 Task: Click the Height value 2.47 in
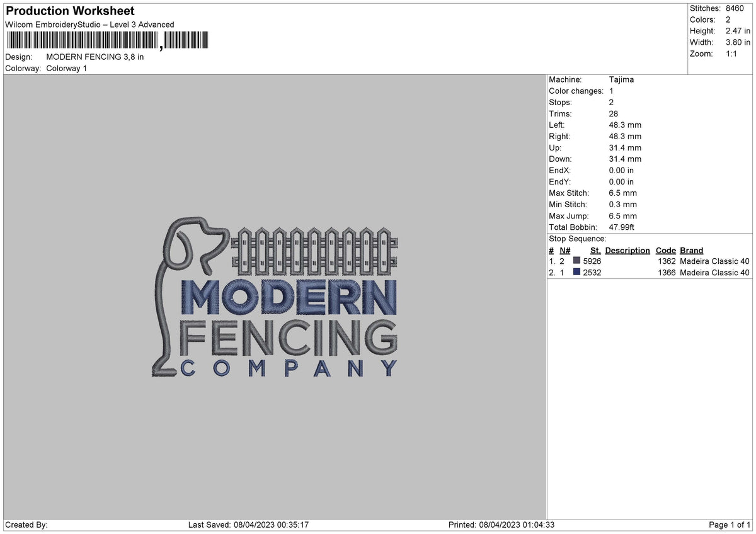click(x=738, y=31)
